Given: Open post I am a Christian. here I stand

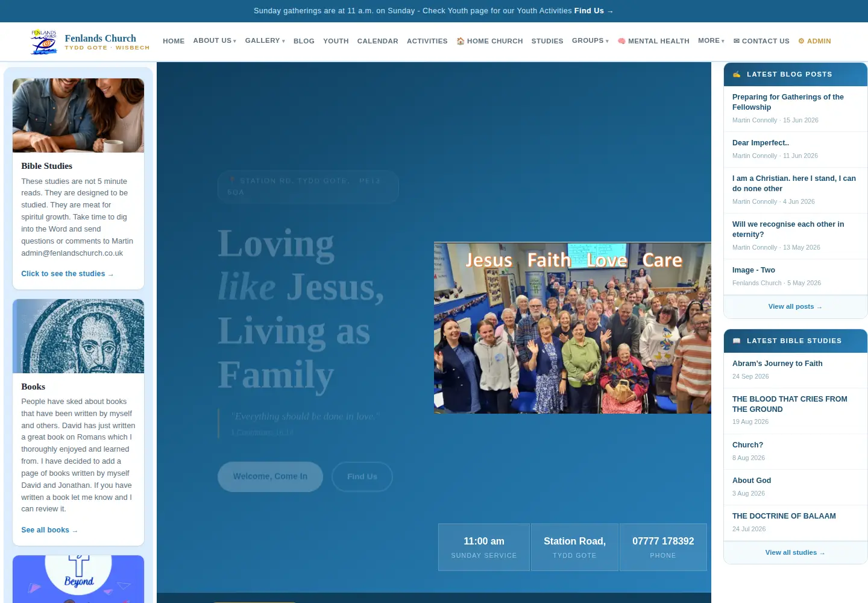Looking at the screenshot, I should pos(794,183).
